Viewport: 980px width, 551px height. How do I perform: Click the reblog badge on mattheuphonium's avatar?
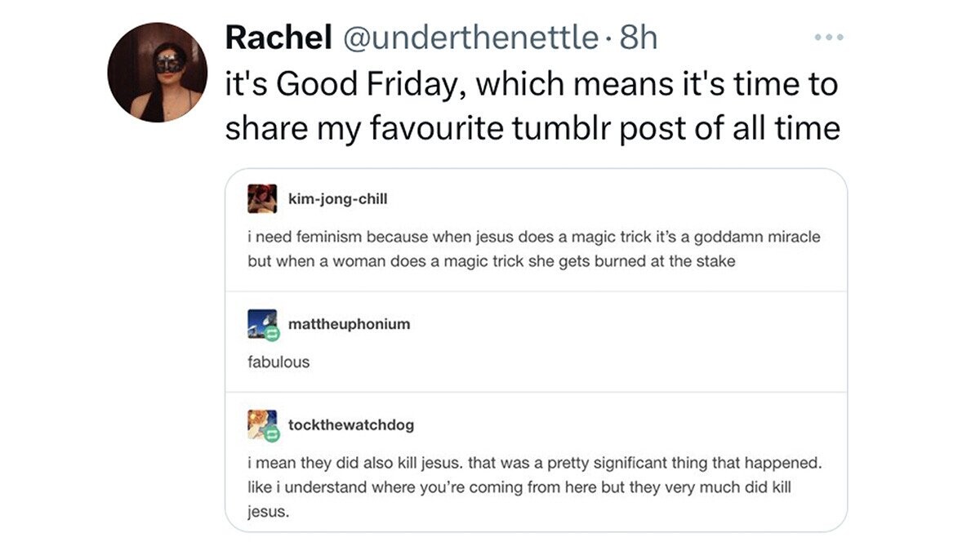click(273, 333)
